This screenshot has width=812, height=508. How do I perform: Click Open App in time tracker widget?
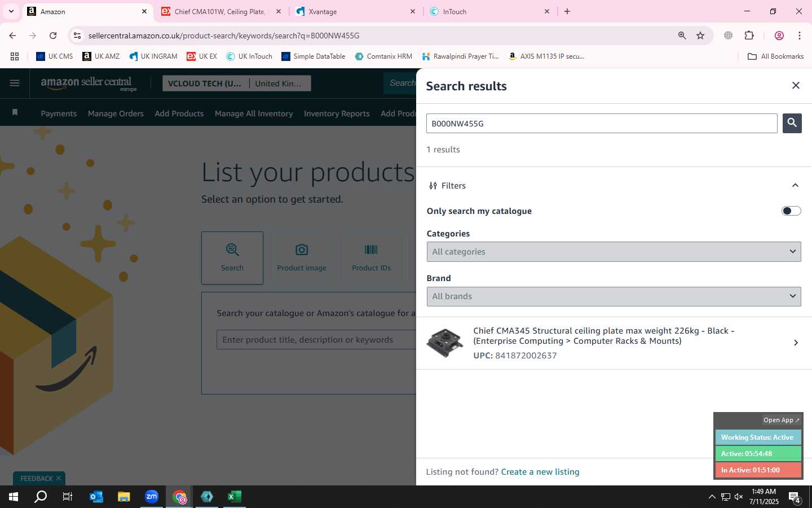tap(782, 420)
